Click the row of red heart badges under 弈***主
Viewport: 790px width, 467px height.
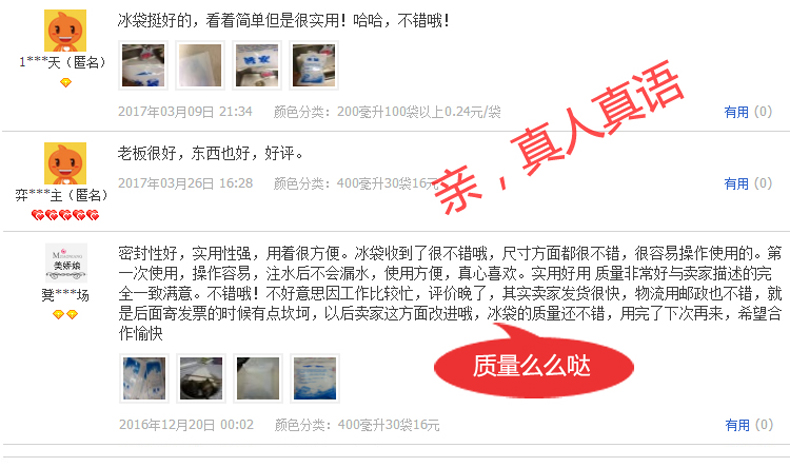point(65,216)
